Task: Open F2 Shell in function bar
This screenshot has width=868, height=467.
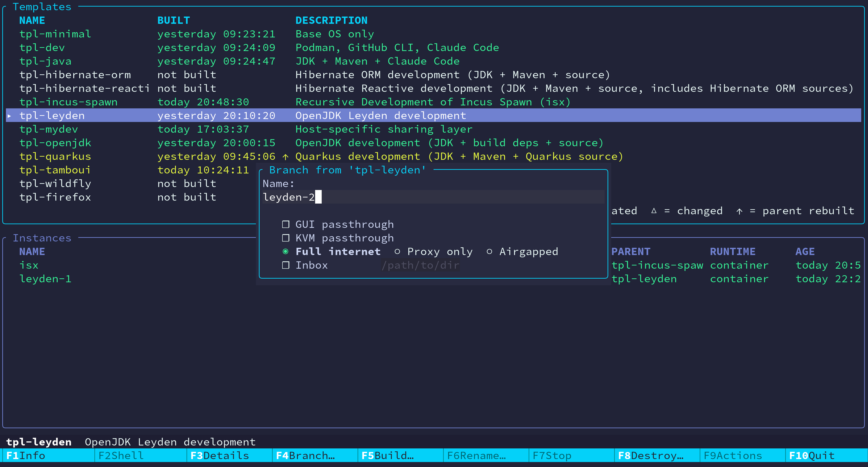Action: tap(140, 456)
